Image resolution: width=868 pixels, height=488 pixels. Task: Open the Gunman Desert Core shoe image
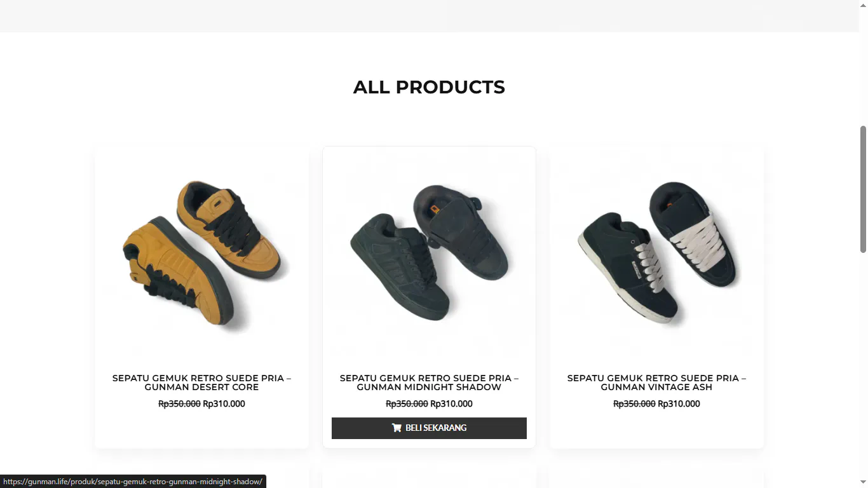point(202,254)
